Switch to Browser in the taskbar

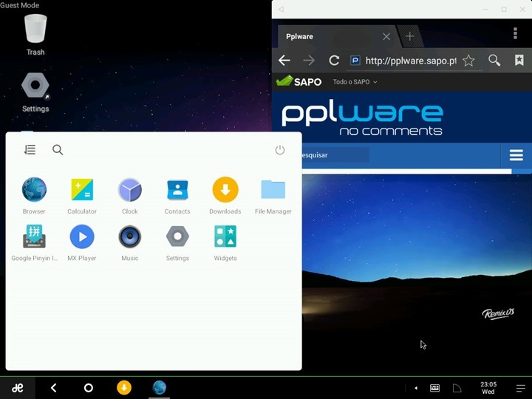point(159,387)
